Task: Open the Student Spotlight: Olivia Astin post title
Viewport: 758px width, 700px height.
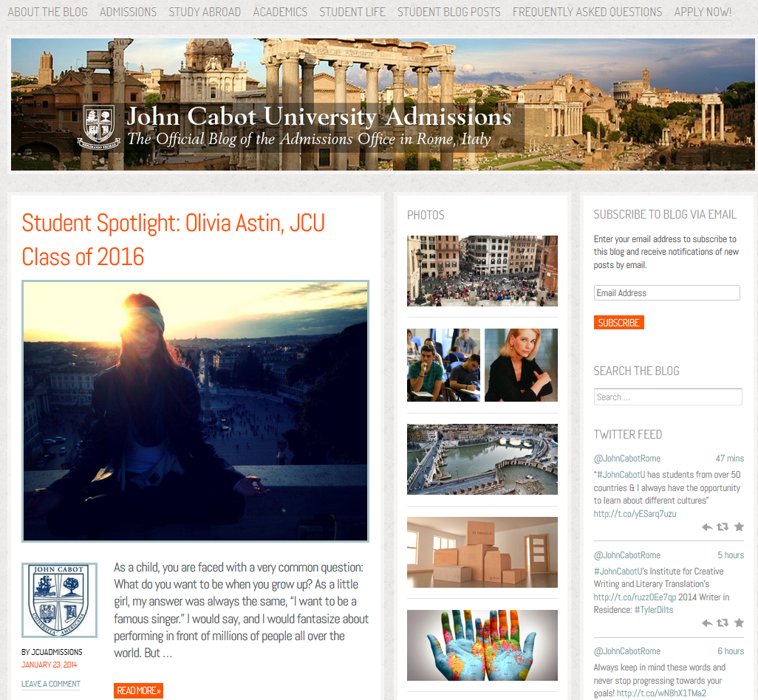Action: 173,240
